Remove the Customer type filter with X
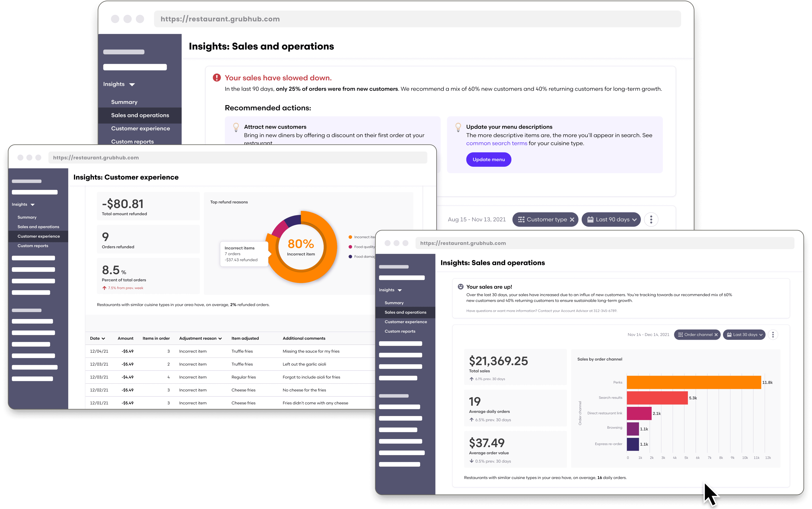This screenshot has width=812, height=509. pos(572,219)
